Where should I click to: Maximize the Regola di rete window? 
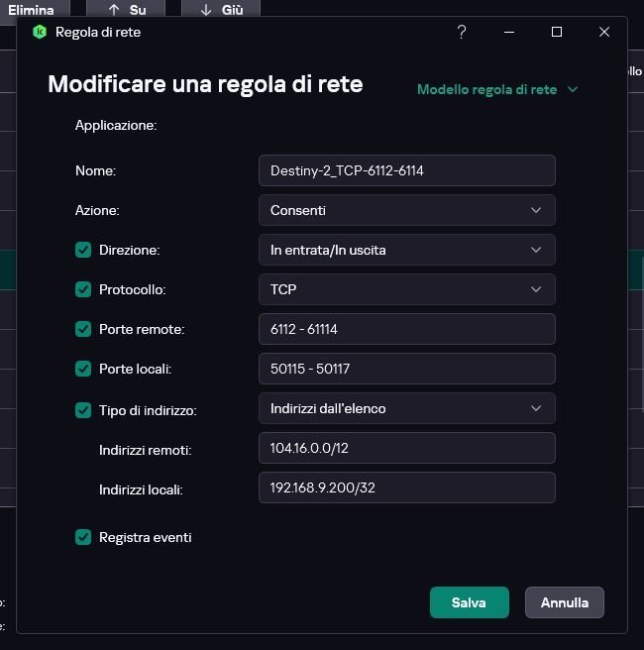coord(557,32)
